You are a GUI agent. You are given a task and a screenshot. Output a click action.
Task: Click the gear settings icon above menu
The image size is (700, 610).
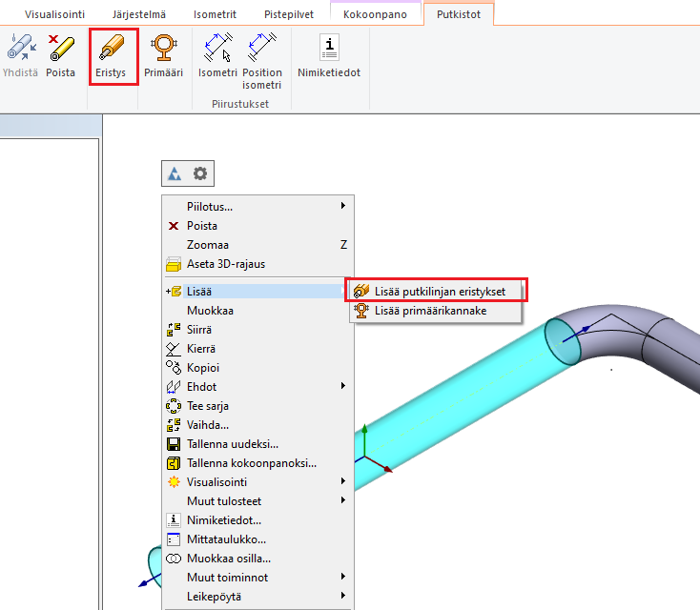tap(200, 173)
